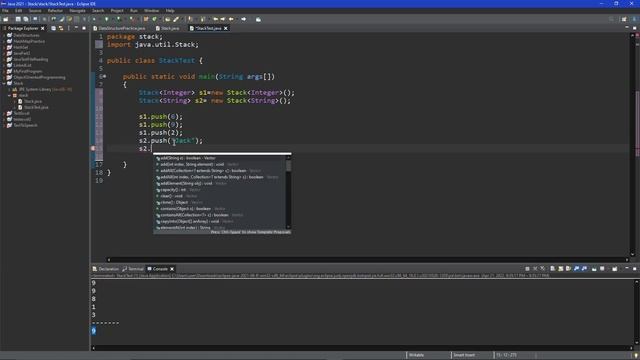Click the New Java Class toolbar icon
The height and width of the screenshot is (360, 640).
coord(154,19)
